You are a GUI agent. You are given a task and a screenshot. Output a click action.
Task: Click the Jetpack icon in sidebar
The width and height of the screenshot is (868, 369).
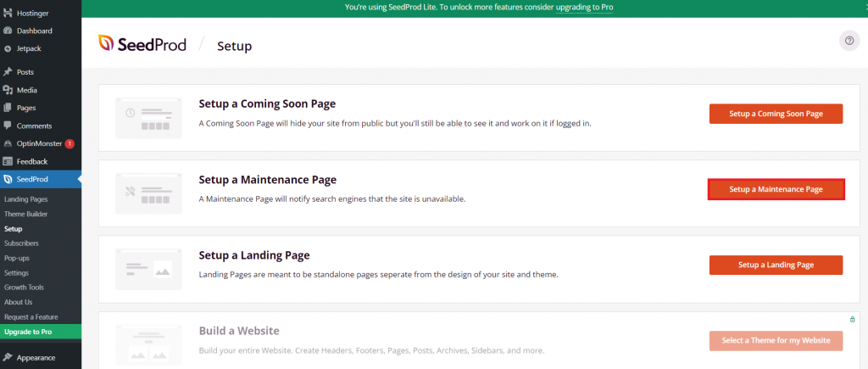point(8,48)
